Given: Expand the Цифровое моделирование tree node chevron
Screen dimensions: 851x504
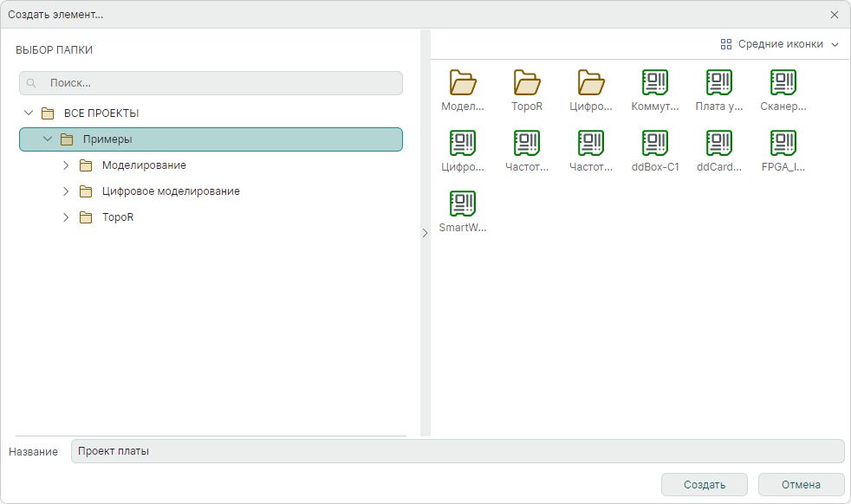Looking at the screenshot, I should pos(66,191).
